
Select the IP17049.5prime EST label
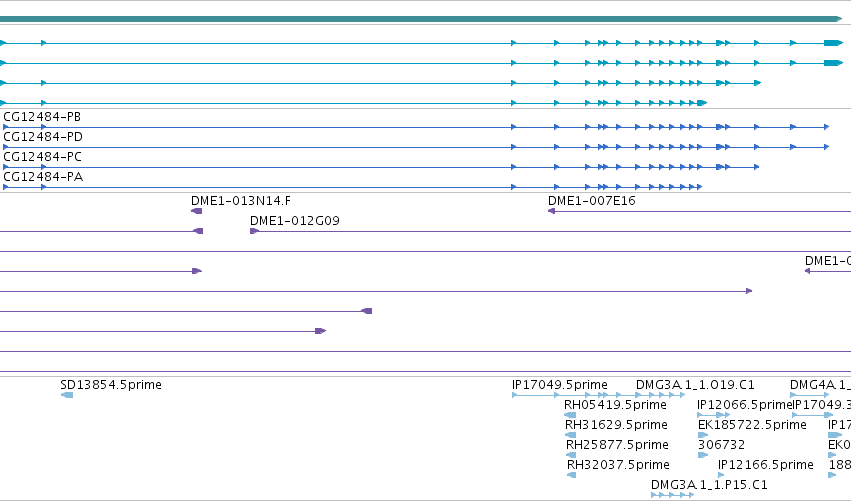(x=560, y=385)
